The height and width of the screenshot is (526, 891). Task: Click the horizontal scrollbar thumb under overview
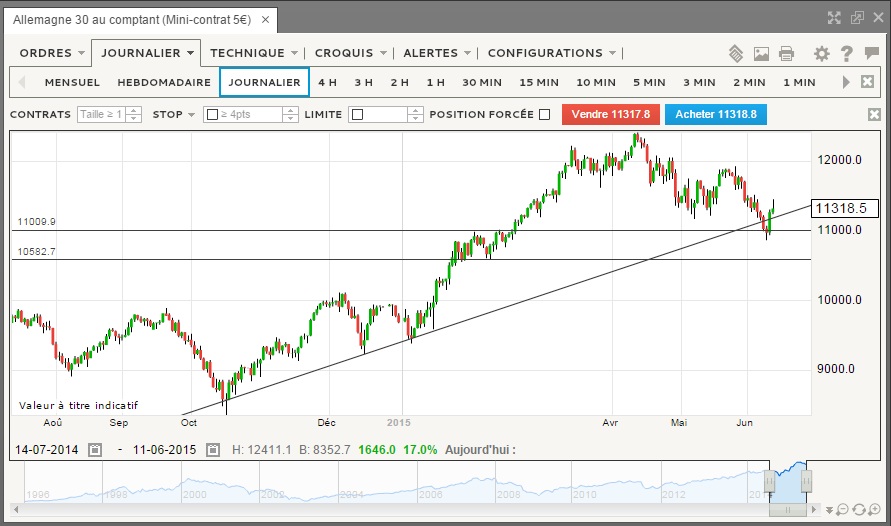(786, 511)
